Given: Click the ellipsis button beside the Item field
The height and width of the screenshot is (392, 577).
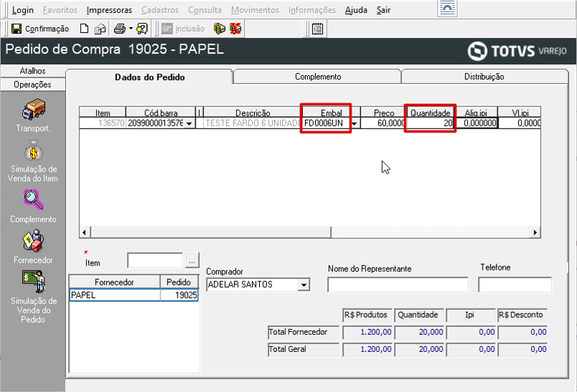Looking at the screenshot, I should click(192, 260).
